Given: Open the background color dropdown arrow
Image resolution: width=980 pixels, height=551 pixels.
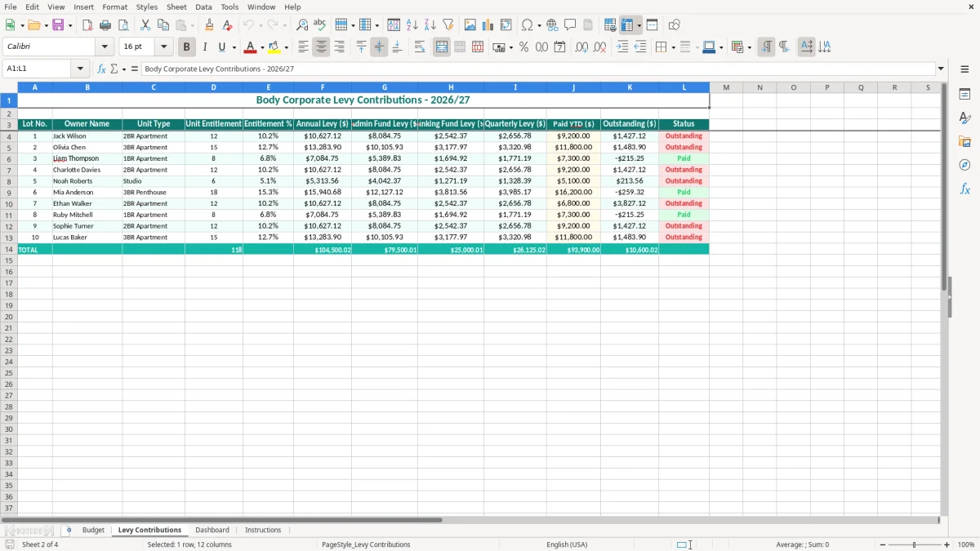Looking at the screenshot, I should pos(286,47).
